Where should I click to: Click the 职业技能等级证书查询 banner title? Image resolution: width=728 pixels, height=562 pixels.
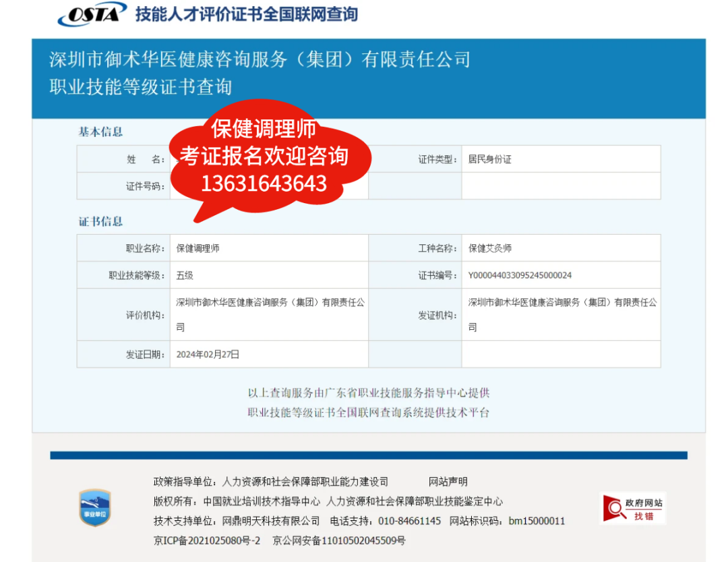point(141,87)
